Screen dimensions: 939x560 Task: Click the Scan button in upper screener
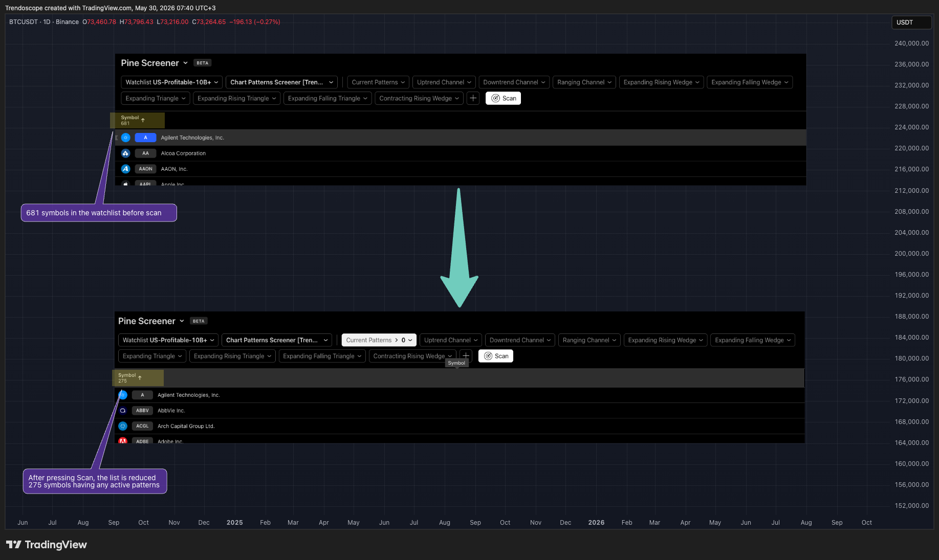pyautogui.click(x=503, y=98)
